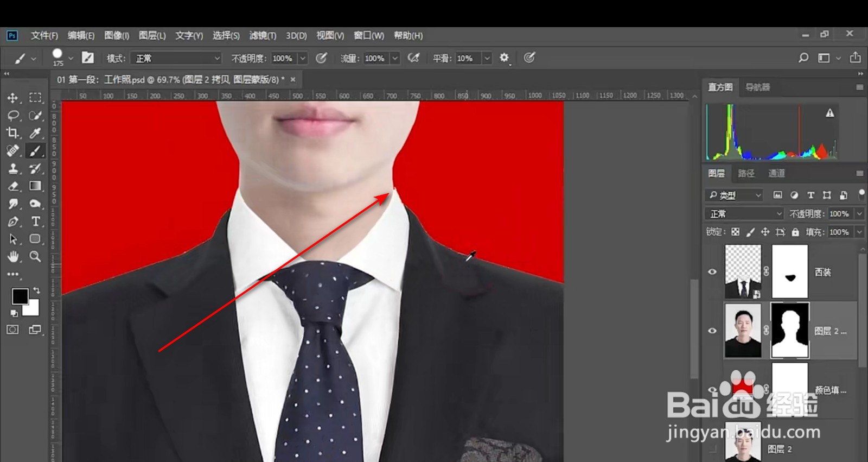Toggle lock all padlock icon
Image resolution: width=868 pixels, height=462 pixels.
[x=795, y=232]
